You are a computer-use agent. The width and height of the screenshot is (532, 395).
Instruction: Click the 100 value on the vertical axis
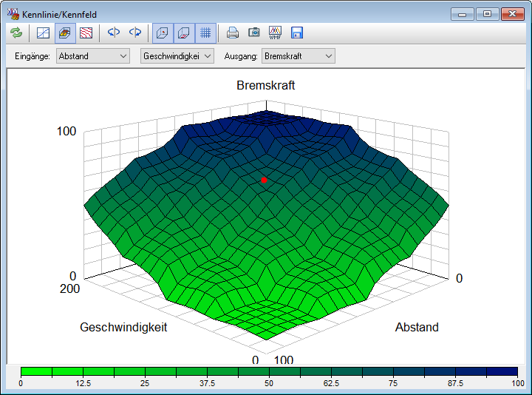coord(66,131)
